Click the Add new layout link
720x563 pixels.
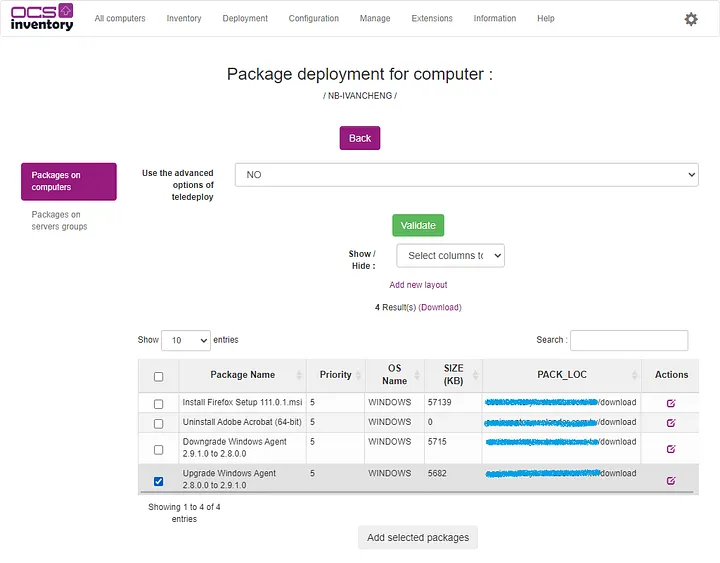point(418,285)
